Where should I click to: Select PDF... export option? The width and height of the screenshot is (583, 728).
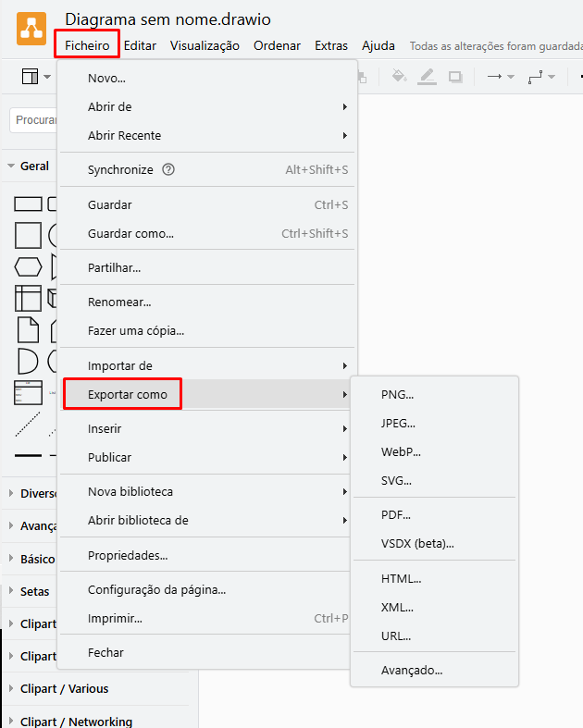395,514
